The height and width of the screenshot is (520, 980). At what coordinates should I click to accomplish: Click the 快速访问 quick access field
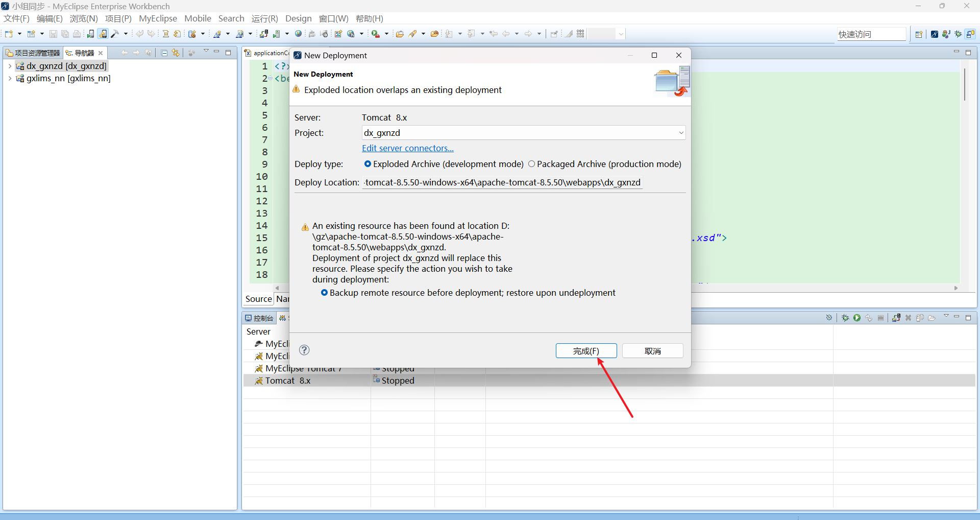pos(871,34)
